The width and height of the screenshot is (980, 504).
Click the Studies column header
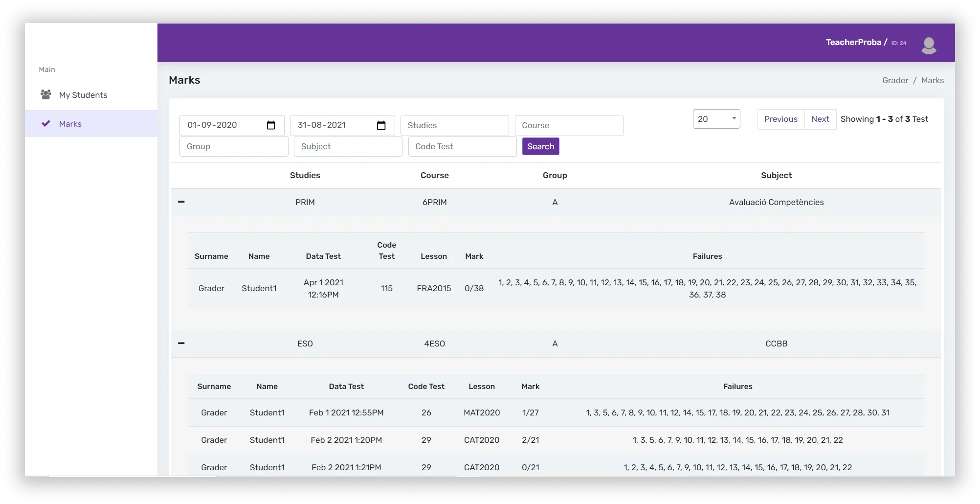click(305, 175)
